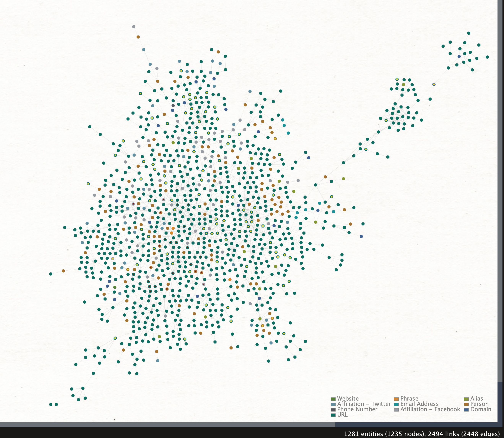The width and height of the screenshot is (504, 438).
Task: Click the Alias legend color swatch
Action: (x=466, y=399)
